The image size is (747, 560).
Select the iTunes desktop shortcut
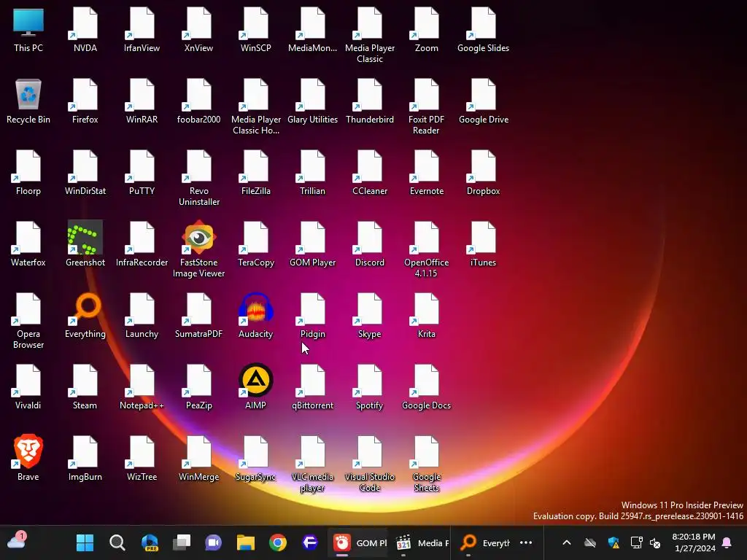pyautogui.click(x=483, y=244)
